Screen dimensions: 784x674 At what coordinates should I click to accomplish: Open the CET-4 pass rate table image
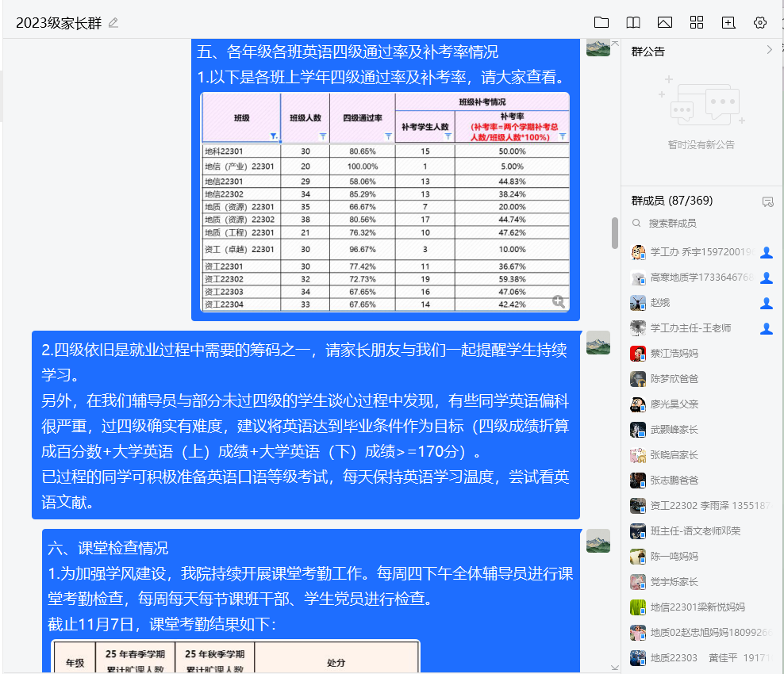click(385, 202)
